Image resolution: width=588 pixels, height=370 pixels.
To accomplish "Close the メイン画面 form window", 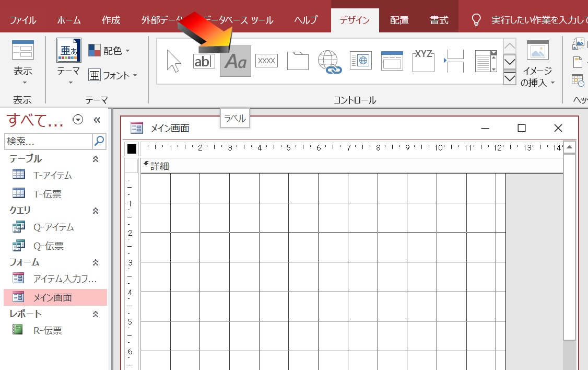I will tap(558, 128).
